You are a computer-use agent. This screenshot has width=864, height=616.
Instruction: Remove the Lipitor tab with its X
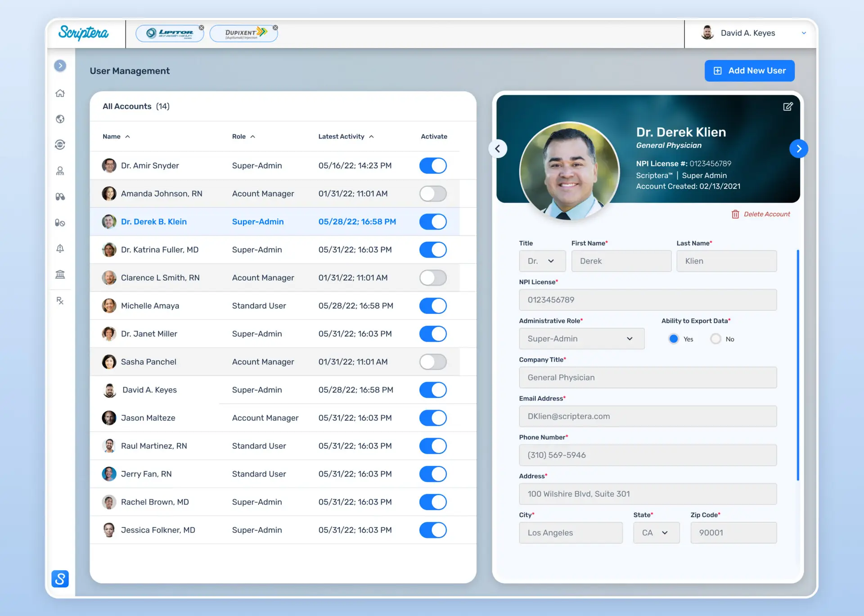[x=202, y=28]
